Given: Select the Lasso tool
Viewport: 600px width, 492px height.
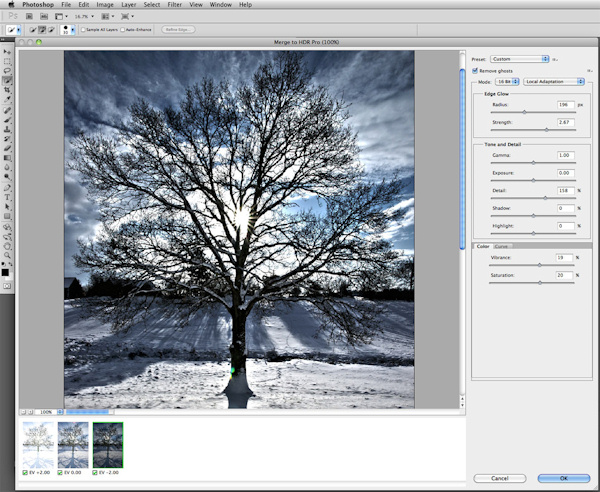Looking at the screenshot, I should 7,71.
